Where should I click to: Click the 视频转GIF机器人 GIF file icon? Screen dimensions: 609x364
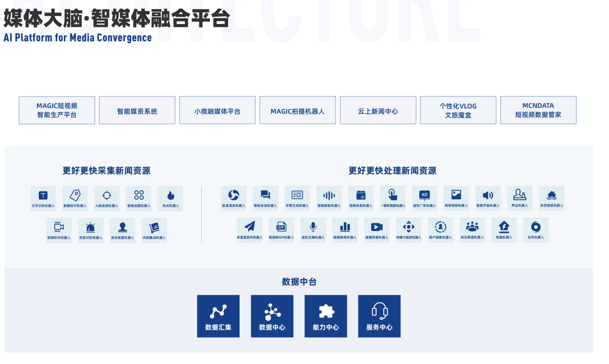[281, 227]
